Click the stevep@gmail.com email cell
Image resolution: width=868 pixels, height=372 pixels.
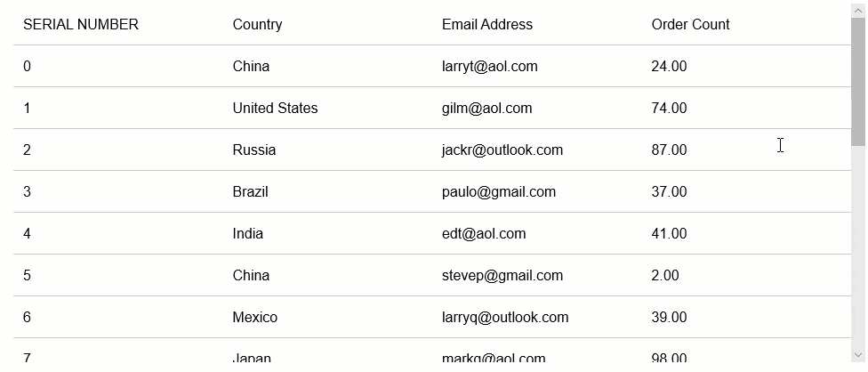[x=502, y=276]
